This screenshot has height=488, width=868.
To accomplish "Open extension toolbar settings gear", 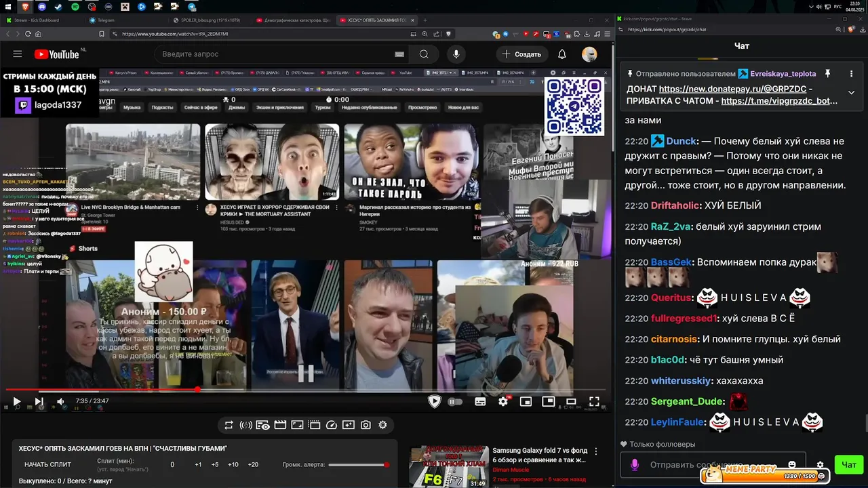I will pos(382,425).
